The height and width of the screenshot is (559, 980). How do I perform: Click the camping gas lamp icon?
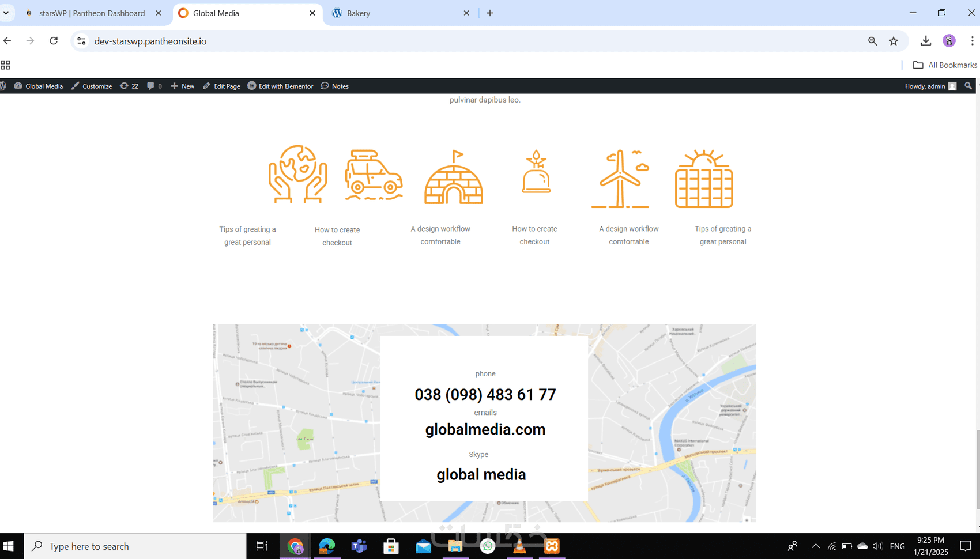(x=536, y=172)
